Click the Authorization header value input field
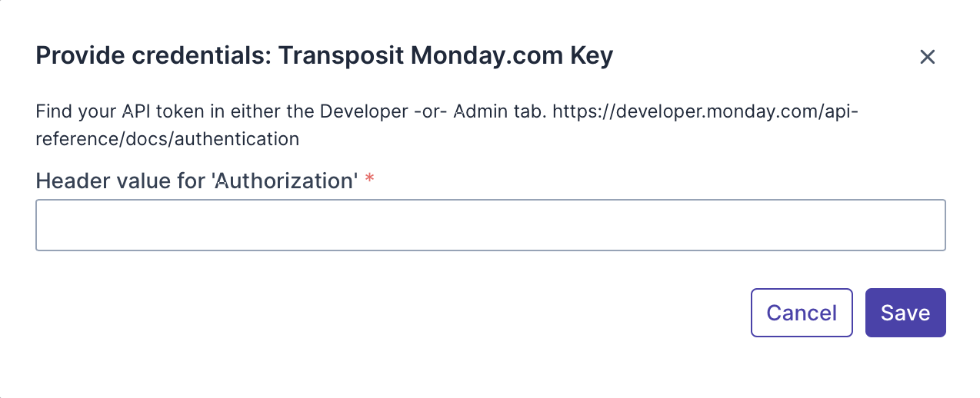The width and height of the screenshot is (980, 398). point(490,225)
